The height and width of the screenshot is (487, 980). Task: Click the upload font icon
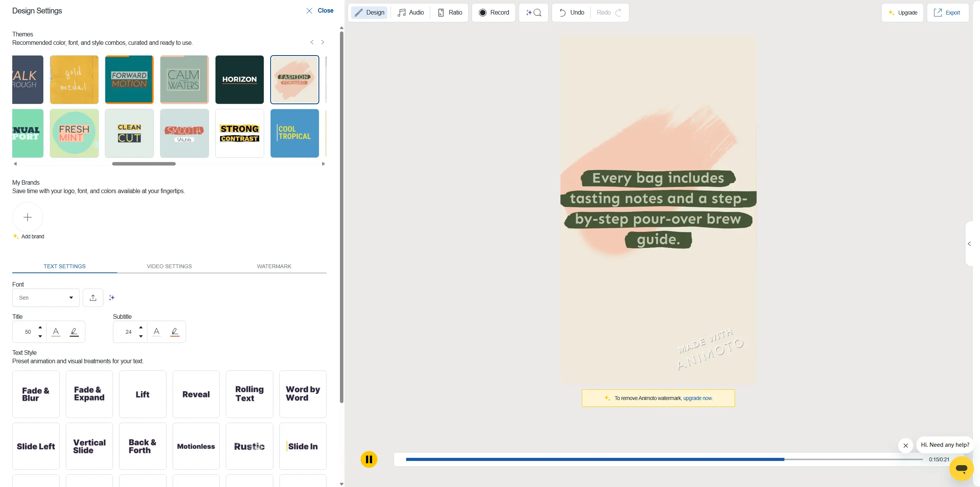click(x=93, y=298)
